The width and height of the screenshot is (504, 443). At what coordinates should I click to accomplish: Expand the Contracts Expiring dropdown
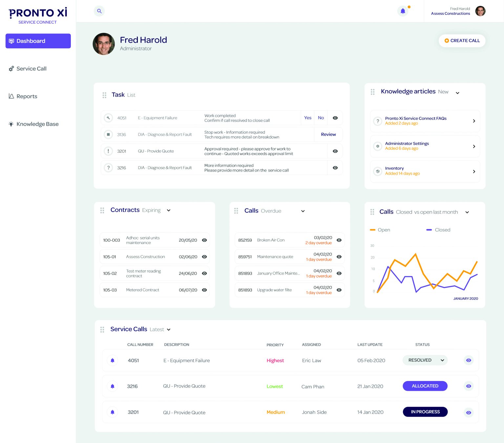[x=169, y=210]
